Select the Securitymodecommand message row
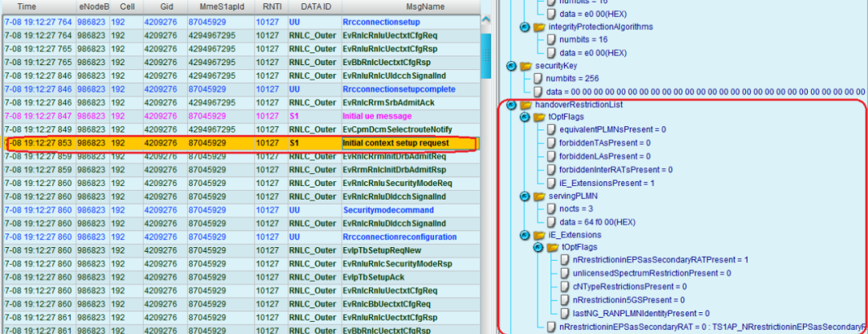The image size is (868, 334). click(241, 210)
